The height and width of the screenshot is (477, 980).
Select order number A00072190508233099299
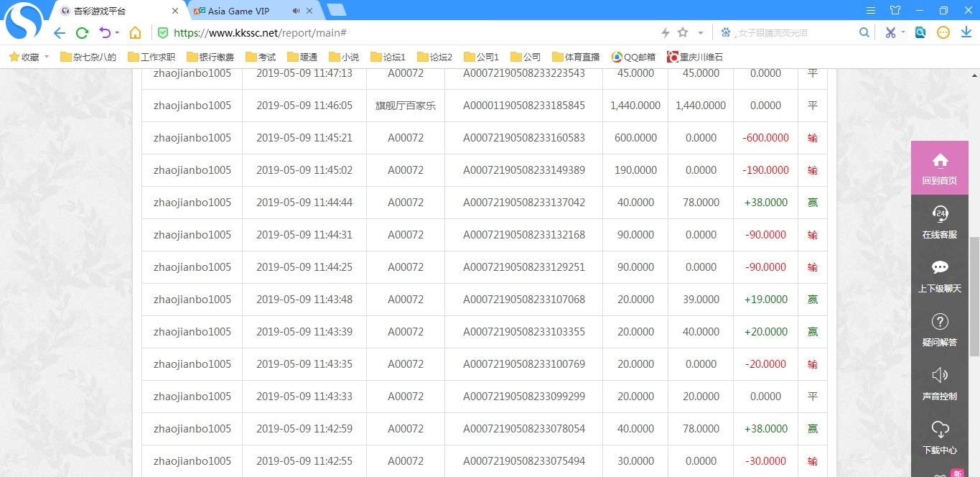[524, 397]
